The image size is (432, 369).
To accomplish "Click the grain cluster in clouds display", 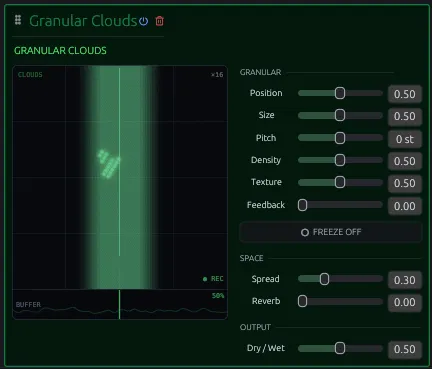I will 109,164.
